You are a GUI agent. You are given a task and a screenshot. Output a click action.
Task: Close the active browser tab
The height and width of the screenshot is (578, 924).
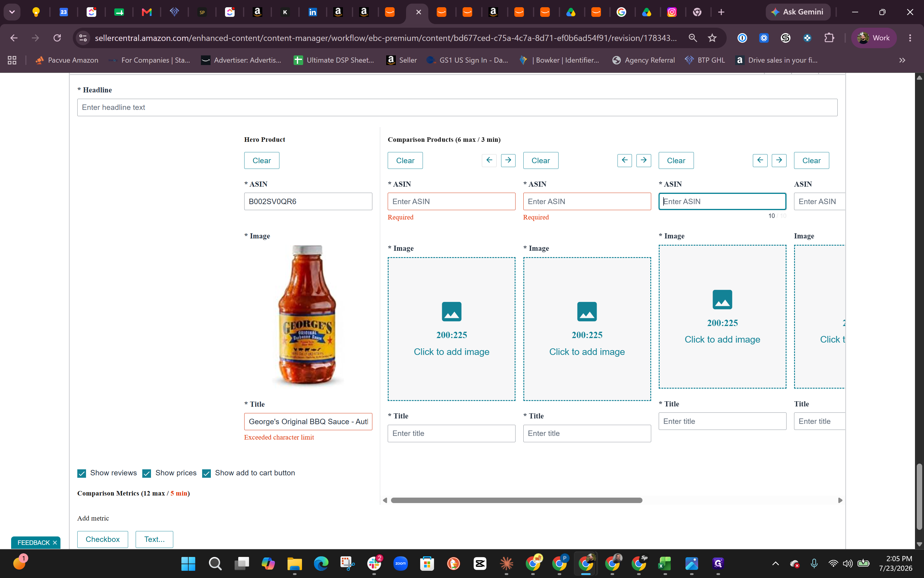coord(418,12)
